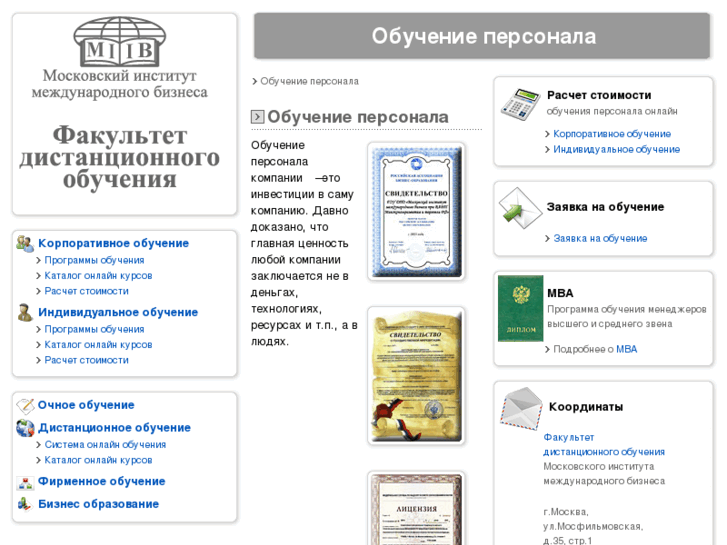Image resolution: width=727 pixels, height=545 pixels.
Task: Open Система онлайн обучения sidebar item
Action: pos(105,445)
